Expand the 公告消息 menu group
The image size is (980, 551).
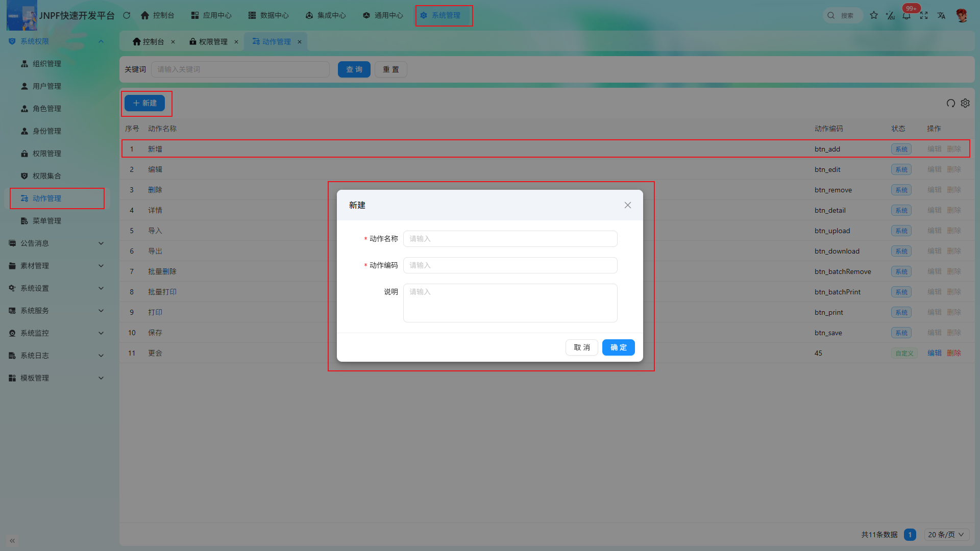click(57, 243)
